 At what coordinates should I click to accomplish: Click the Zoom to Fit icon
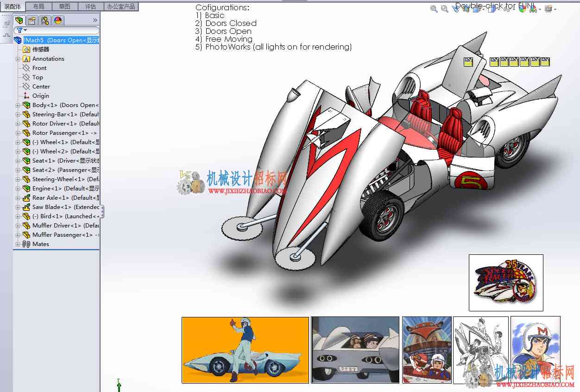pos(434,9)
